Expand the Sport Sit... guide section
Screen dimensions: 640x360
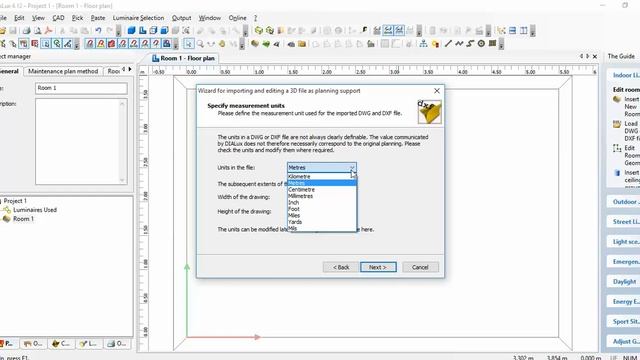[x=624, y=322]
